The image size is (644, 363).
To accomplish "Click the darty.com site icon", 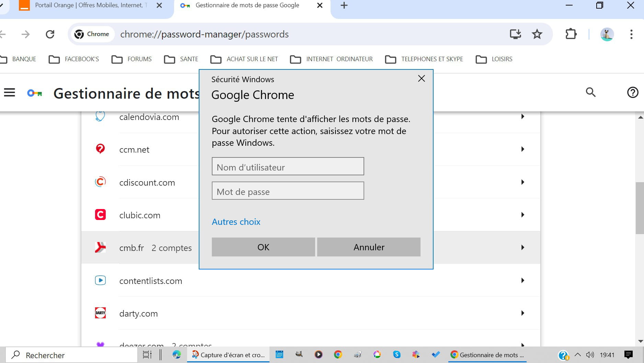I will [100, 313].
